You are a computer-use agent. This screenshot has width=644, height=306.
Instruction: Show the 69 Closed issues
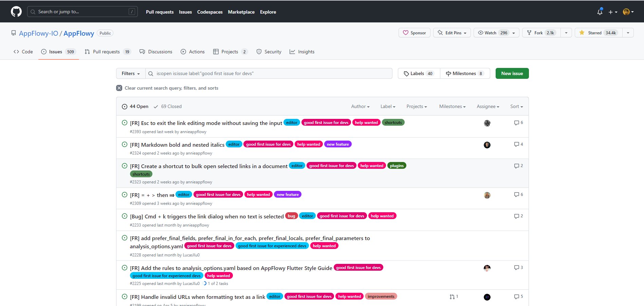(168, 106)
